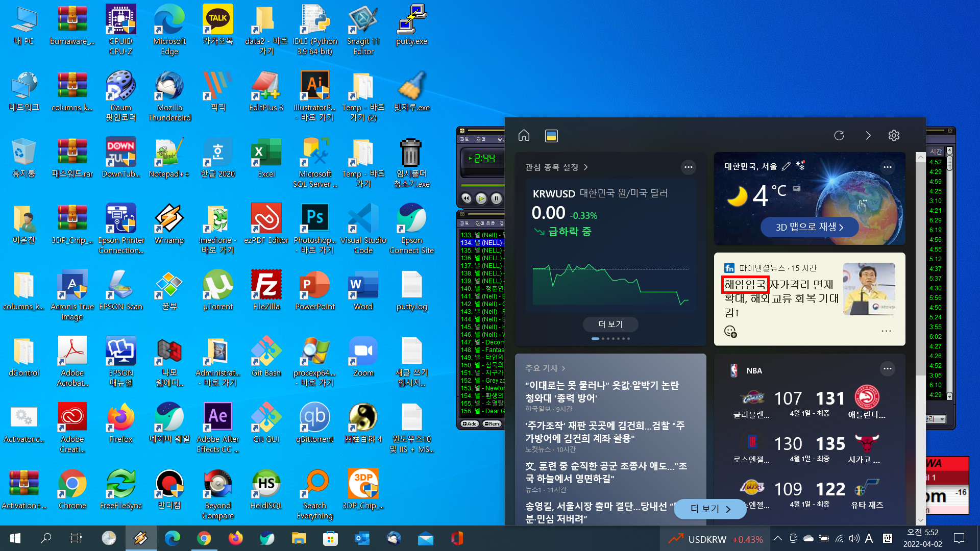The width and height of the screenshot is (980, 551).
Task: Click the Winamp previous track button
Action: [466, 198]
